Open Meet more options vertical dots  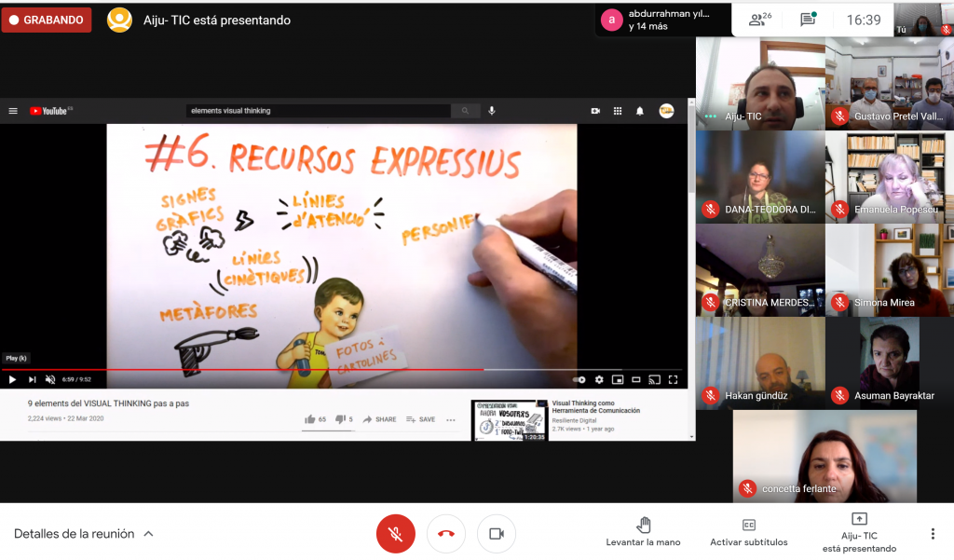(933, 534)
